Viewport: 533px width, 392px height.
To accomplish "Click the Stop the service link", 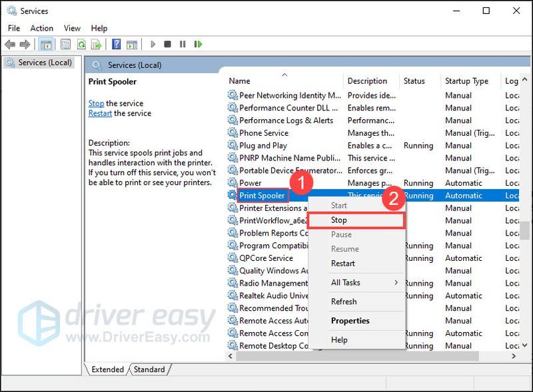I will 96,103.
